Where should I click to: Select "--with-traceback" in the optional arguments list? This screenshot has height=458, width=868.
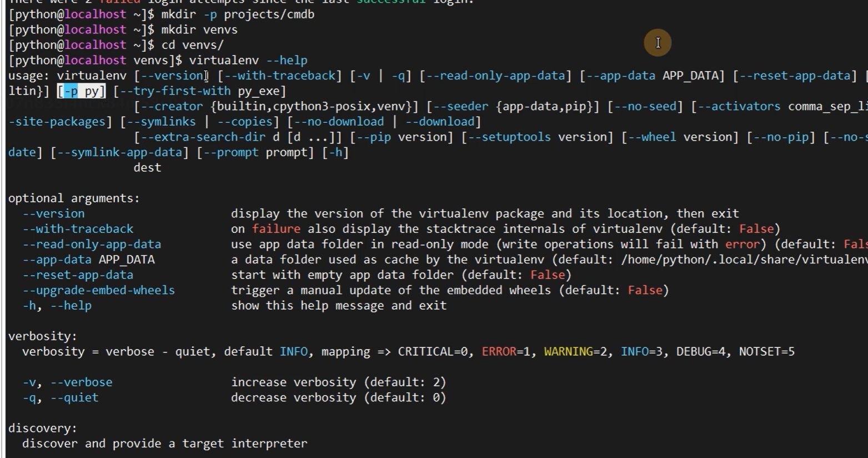pyautogui.click(x=78, y=229)
